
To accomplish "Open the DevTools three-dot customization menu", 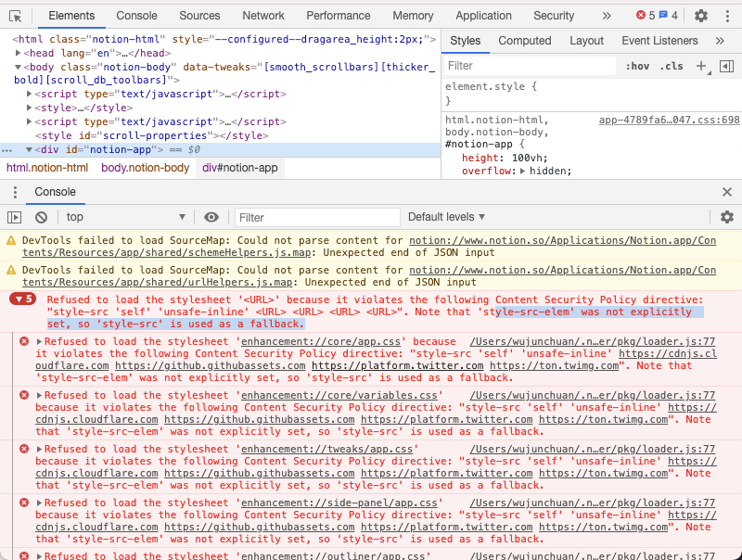I will coord(727,16).
